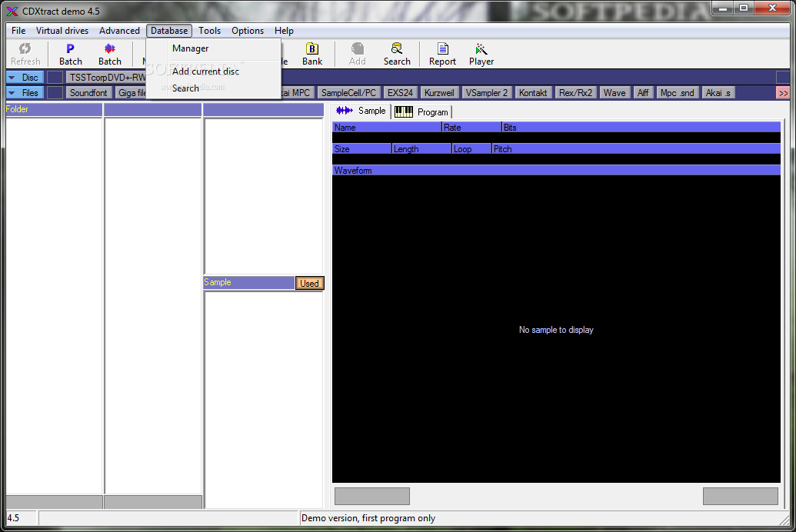Screen dimensions: 796x532
Task: Click the 4.5 version status bar cell
Action: [x=22, y=518]
